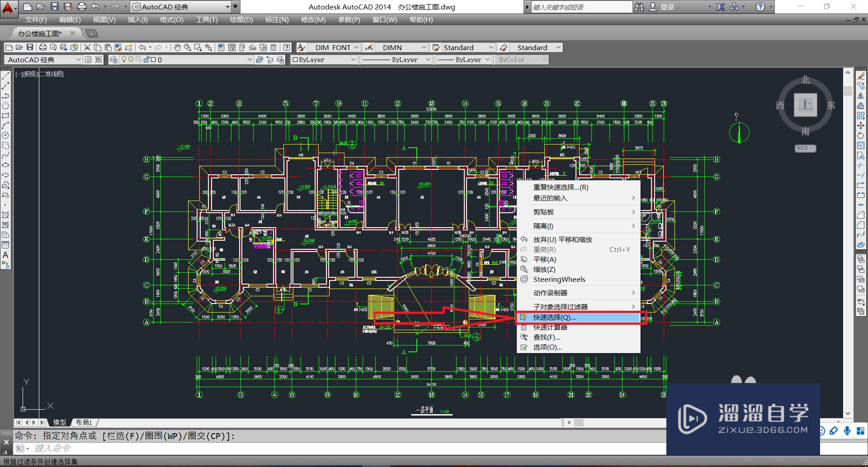The image size is (868, 467).
Task: Open the ByLayer linetype dropdown
Action: click(429, 60)
